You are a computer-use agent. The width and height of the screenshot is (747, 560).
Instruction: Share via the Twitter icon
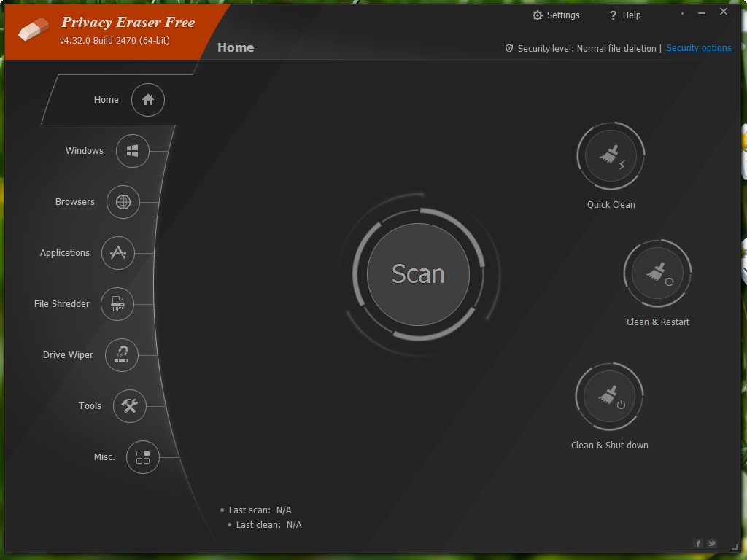(x=711, y=543)
